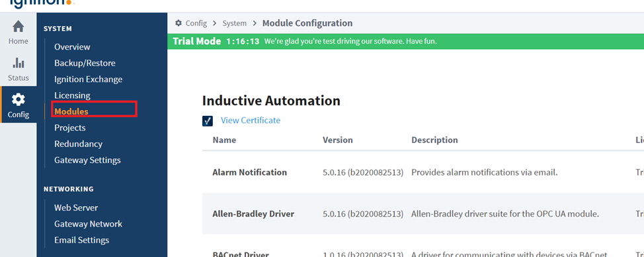Open the Overview page in System
This screenshot has width=644, height=257.
72,47
